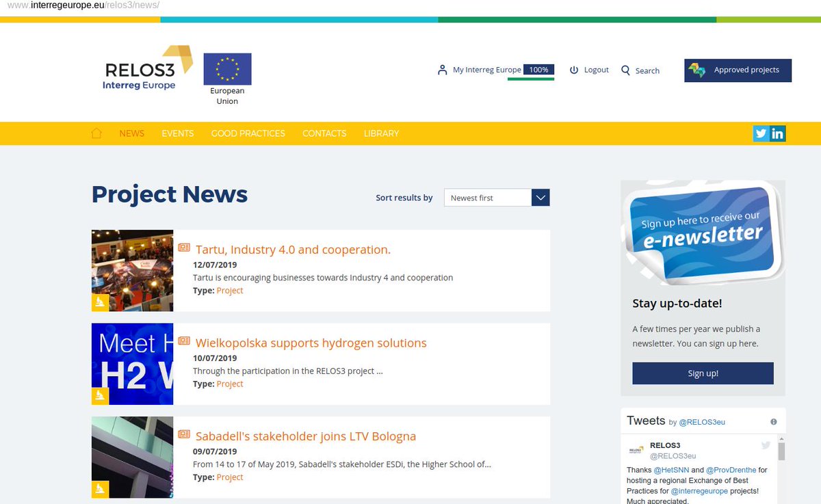
Task: Click the 100% profile completion progress indicator
Action: click(538, 70)
